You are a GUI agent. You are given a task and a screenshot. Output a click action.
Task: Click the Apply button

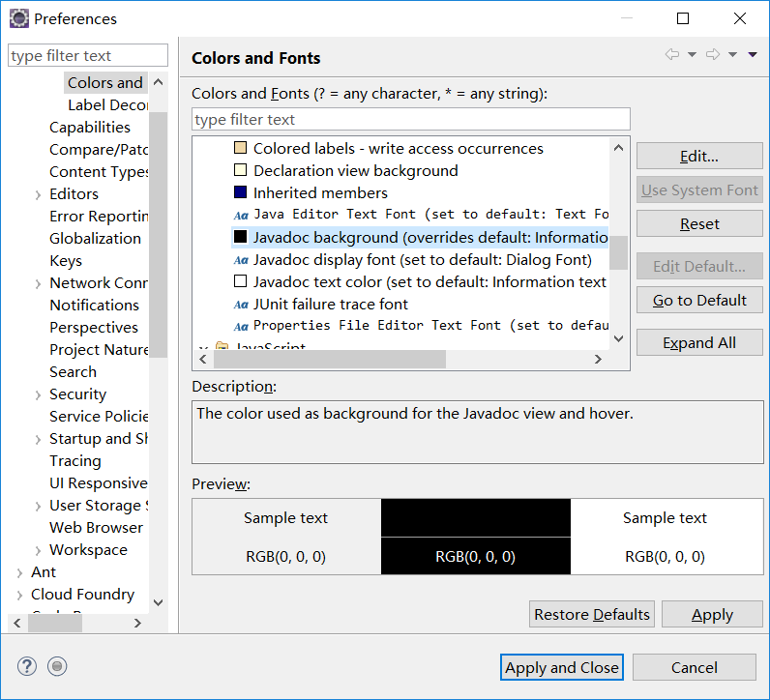tap(712, 614)
